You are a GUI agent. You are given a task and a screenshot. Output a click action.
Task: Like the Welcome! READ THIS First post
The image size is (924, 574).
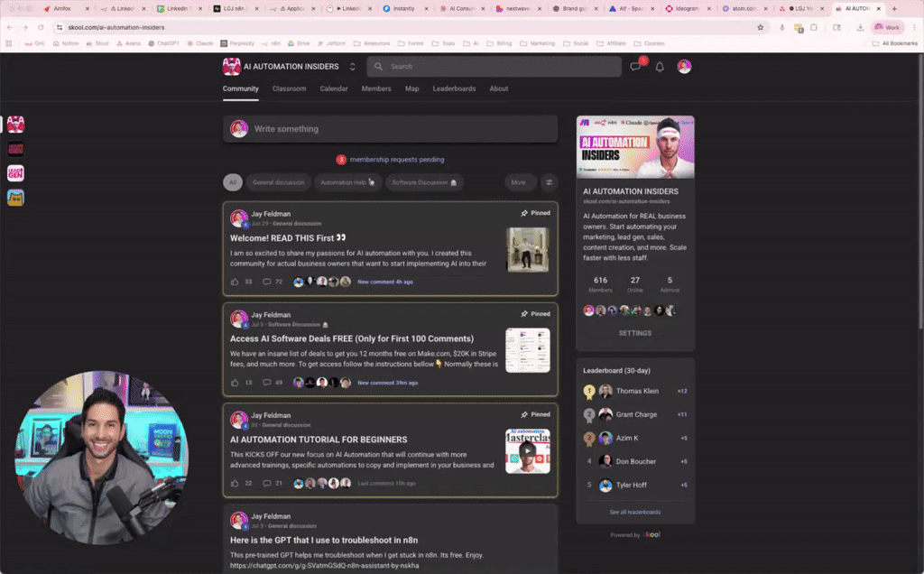click(x=236, y=282)
